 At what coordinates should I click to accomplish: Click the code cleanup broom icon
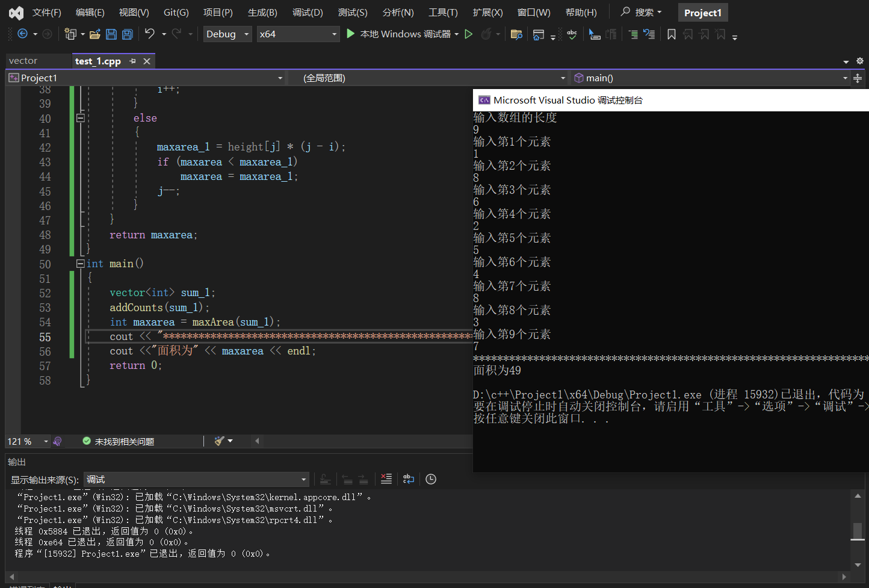coord(220,441)
